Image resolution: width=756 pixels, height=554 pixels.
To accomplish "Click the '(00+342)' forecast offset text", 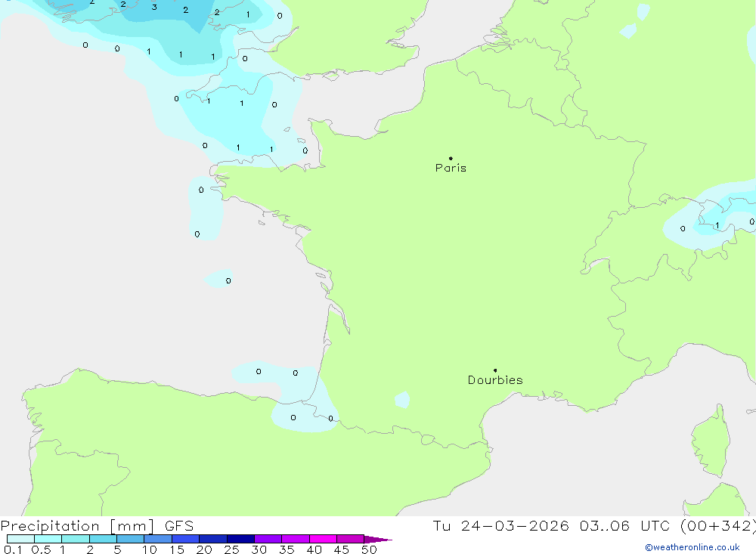I will click(x=718, y=525).
